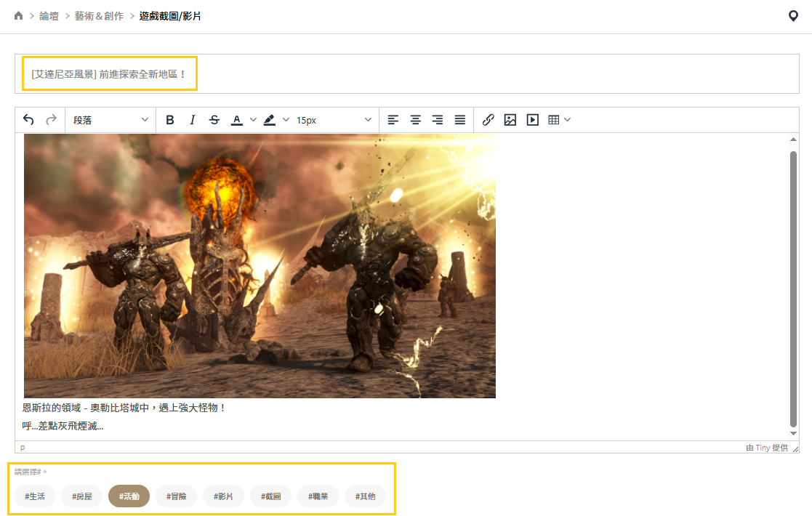
Task: Insert a video media
Action: 532,120
